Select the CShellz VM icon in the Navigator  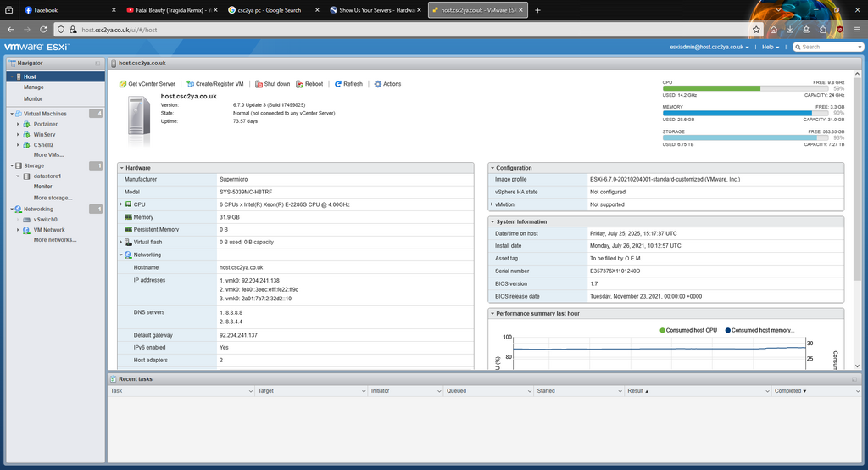[26, 145]
